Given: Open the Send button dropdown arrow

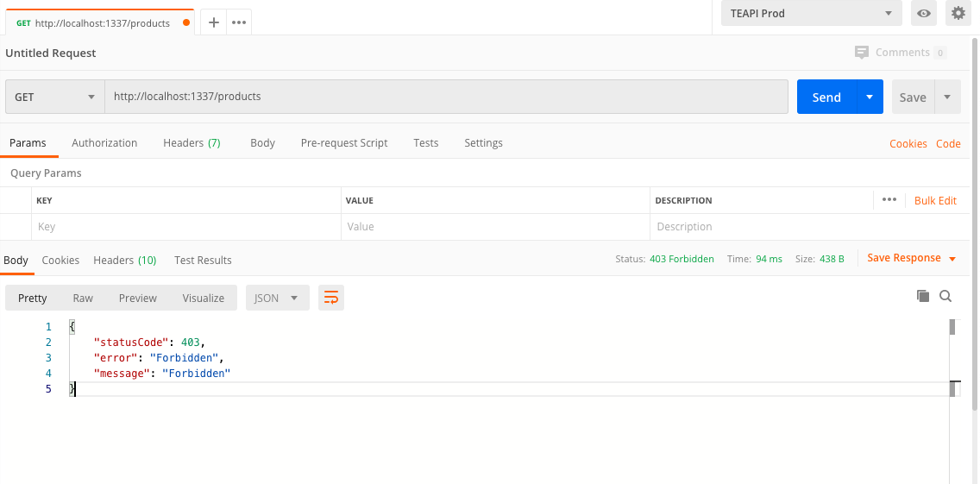Looking at the screenshot, I should click(870, 97).
